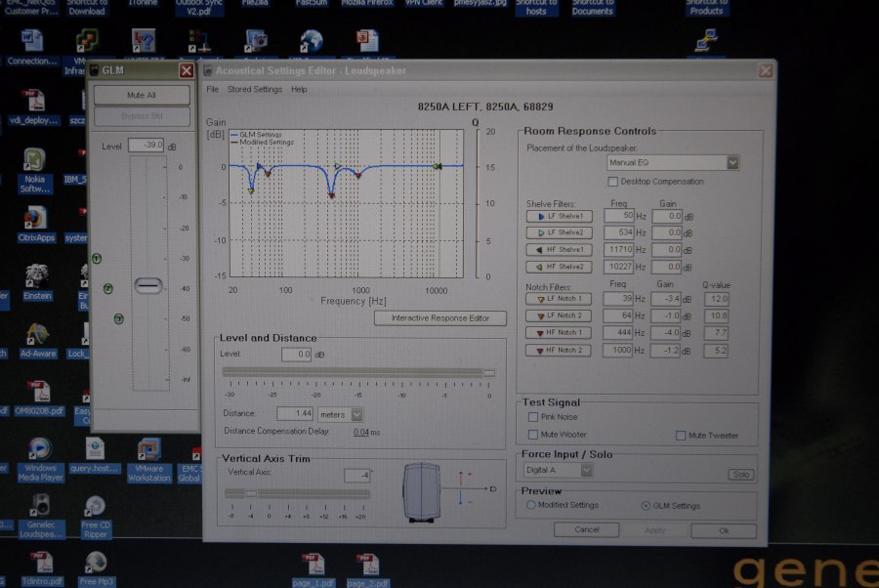The width and height of the screenshot is (879, 588).
Task: Click the Interactive Response Editor button
Action: pyautogui.click(x=440, y=318)
